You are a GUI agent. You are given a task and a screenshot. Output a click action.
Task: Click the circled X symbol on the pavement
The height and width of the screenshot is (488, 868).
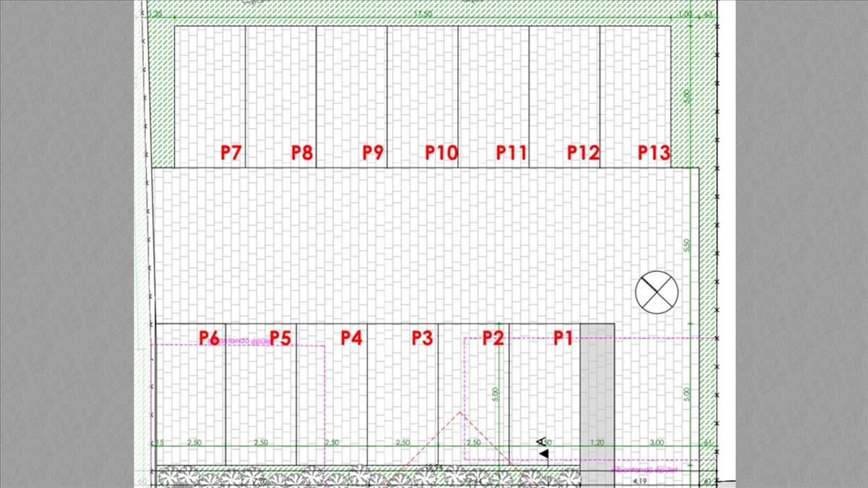[657, 292]
